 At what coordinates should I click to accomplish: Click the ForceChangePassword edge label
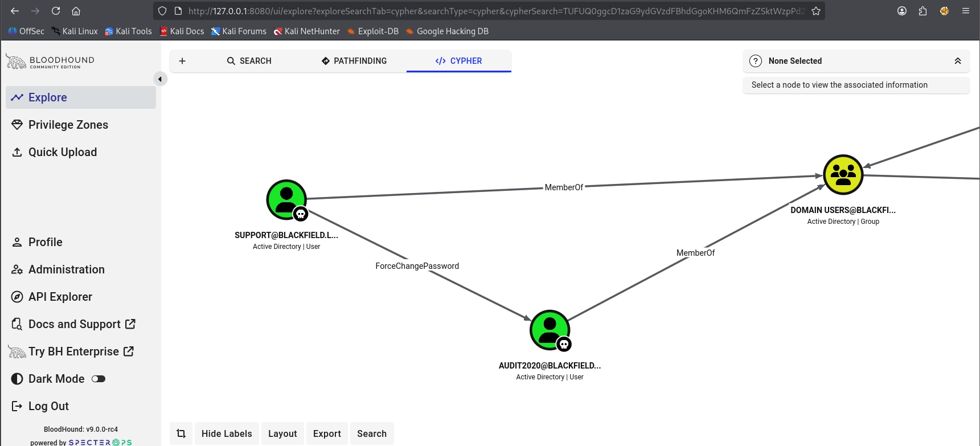coord(417,266)
